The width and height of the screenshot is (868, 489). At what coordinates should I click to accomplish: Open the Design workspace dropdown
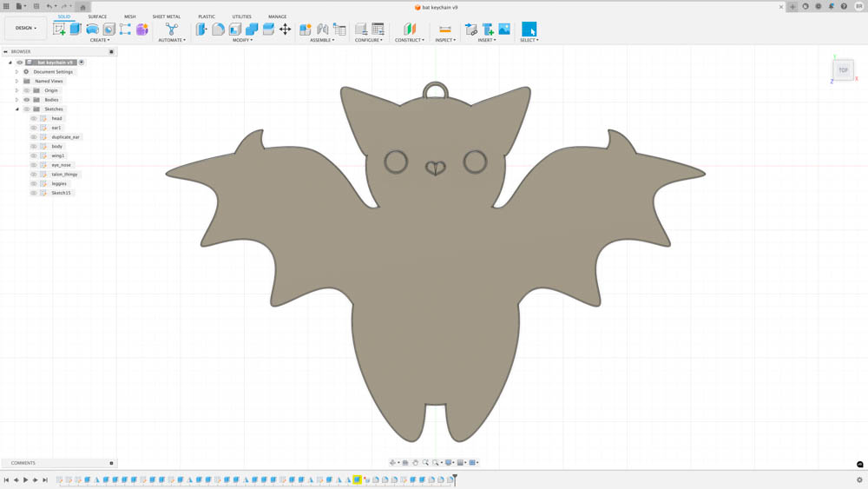pyautogui.click(x=26, y=28)
